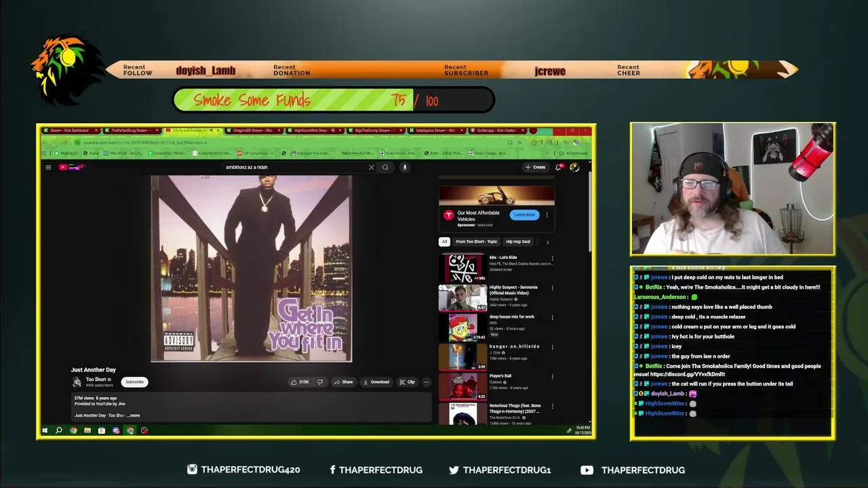Open the Mix - Let's Ride thumbnail
Viewport: 868px width, 488px height.
462,268
